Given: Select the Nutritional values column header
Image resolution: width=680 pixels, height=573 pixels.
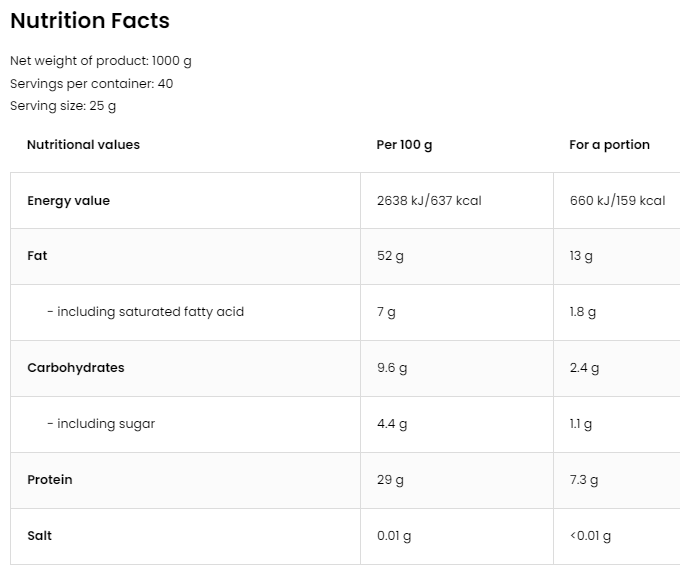Looking at the screenshot, I should point(83,145).
